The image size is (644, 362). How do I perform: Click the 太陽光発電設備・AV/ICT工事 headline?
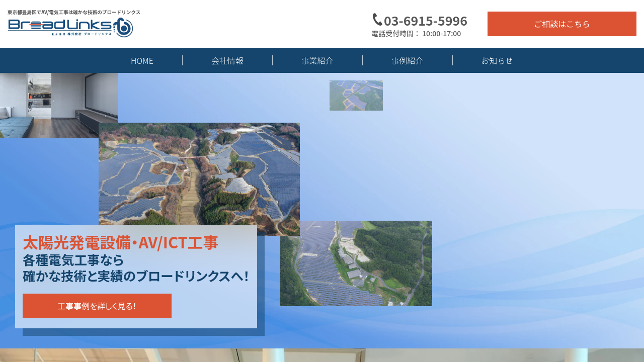click(120, 242)
